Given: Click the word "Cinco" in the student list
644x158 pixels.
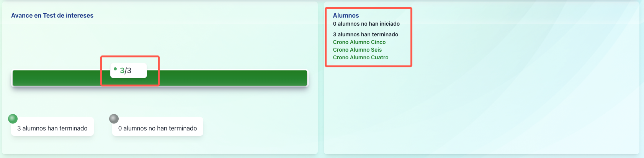Looking at the screenshot, I should point(378,42).
